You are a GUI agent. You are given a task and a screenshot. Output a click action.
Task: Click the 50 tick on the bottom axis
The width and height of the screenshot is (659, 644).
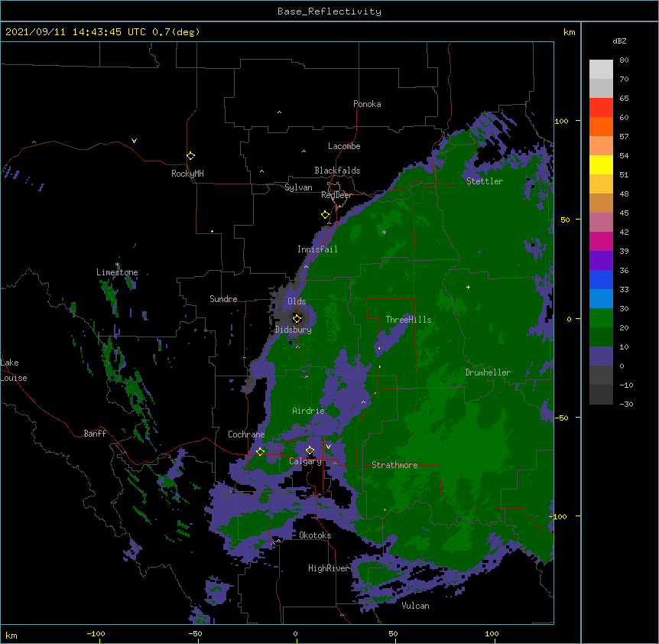tap(393, 633)
